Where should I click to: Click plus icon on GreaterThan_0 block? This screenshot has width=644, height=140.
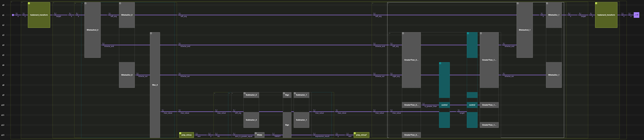tap(403, 33)
